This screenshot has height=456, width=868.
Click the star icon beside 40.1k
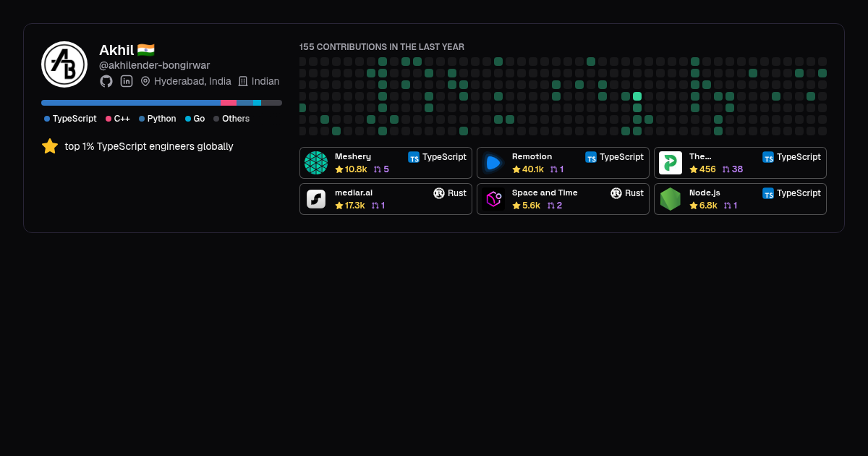[x=516, y=169]
